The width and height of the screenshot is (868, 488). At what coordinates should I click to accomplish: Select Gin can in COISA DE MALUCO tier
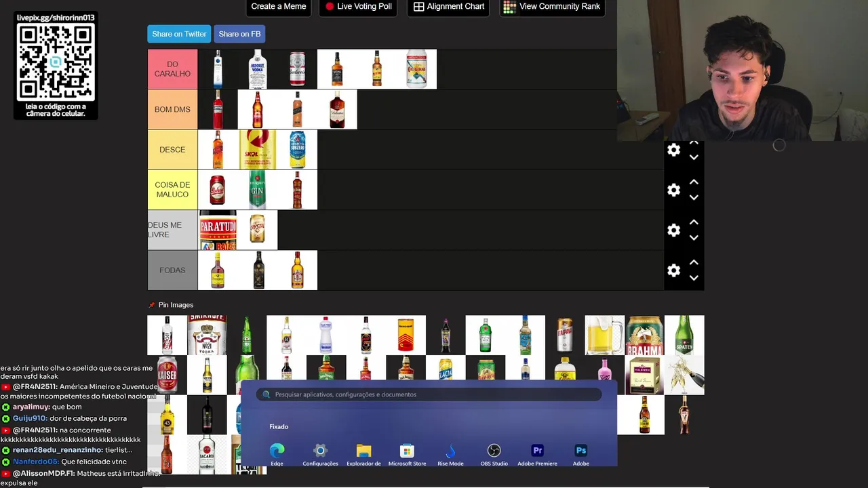[x=257, y=190]
